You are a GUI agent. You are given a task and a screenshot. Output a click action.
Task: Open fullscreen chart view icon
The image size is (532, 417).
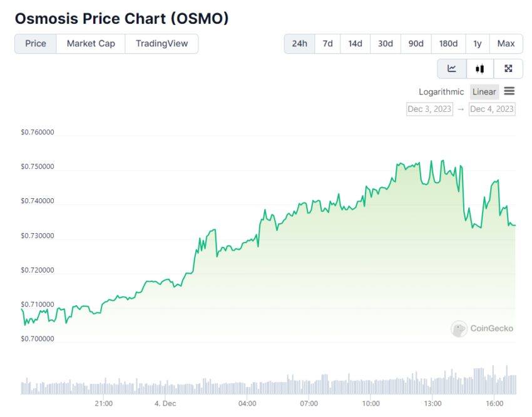[508, 69]
